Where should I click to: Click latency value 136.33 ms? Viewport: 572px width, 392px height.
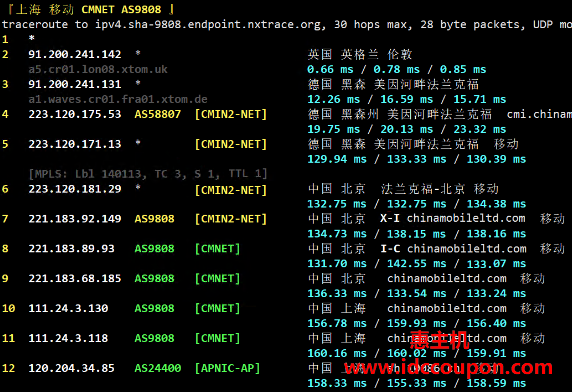pyautogui.click(x=337, y=294)
